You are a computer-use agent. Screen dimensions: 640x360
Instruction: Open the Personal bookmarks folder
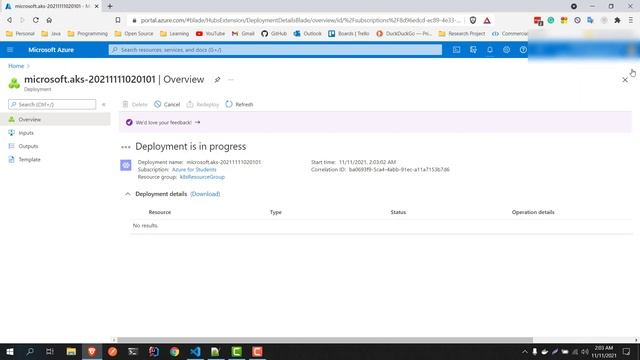20,33
